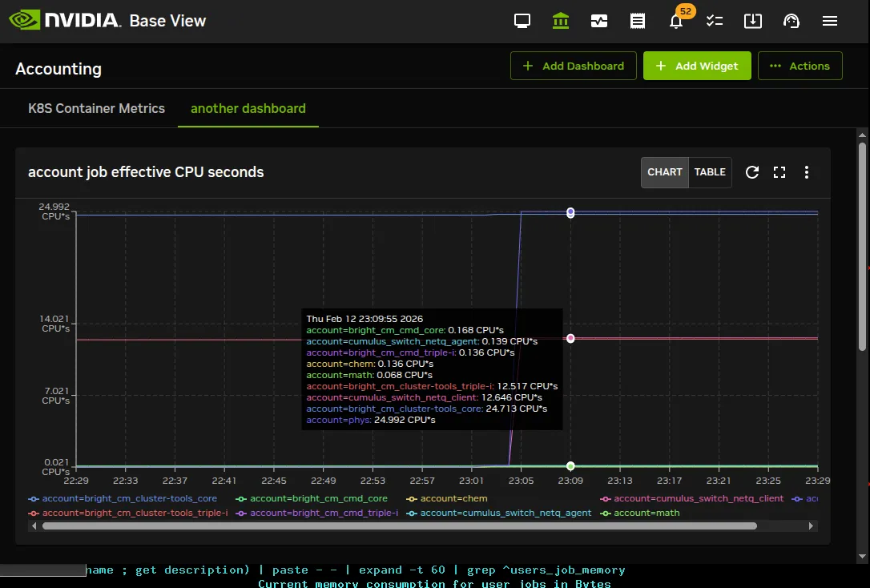
Task: Open the monitor devices icon in header
Action: coord(522,21)
